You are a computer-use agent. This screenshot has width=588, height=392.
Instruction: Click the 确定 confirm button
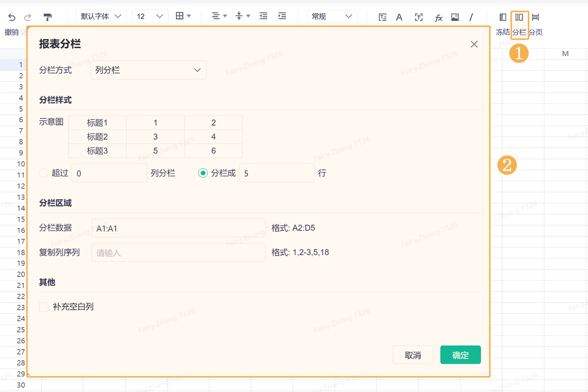coord(461,355)
